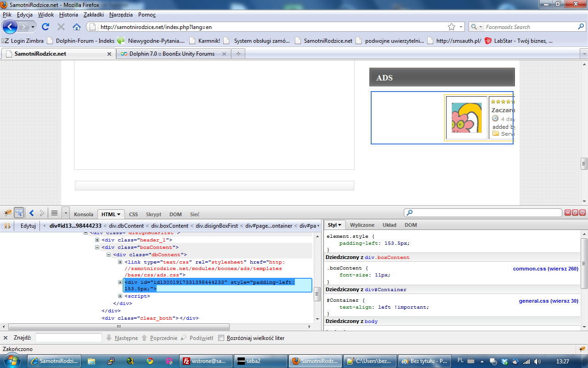Go to the browser home page icon
Screen dimensions: 588x368
[77, 27]
